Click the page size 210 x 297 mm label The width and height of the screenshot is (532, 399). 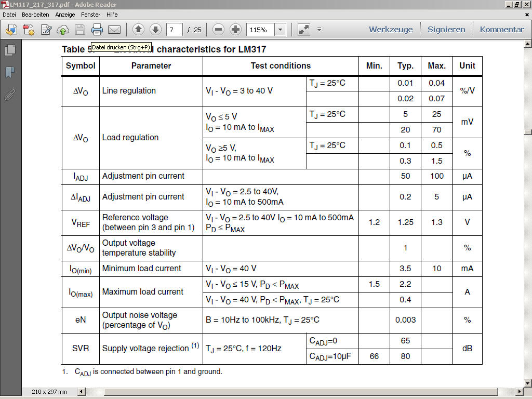pos(49,392)
